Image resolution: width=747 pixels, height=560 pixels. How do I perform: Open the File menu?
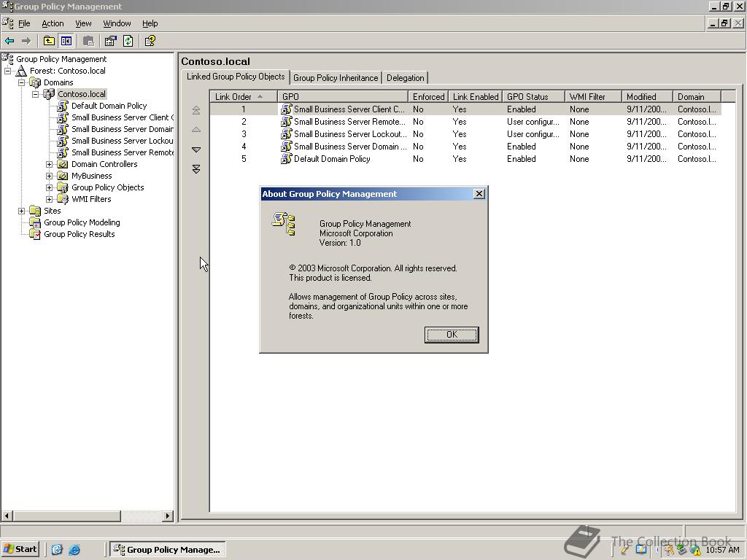[24, 23]
